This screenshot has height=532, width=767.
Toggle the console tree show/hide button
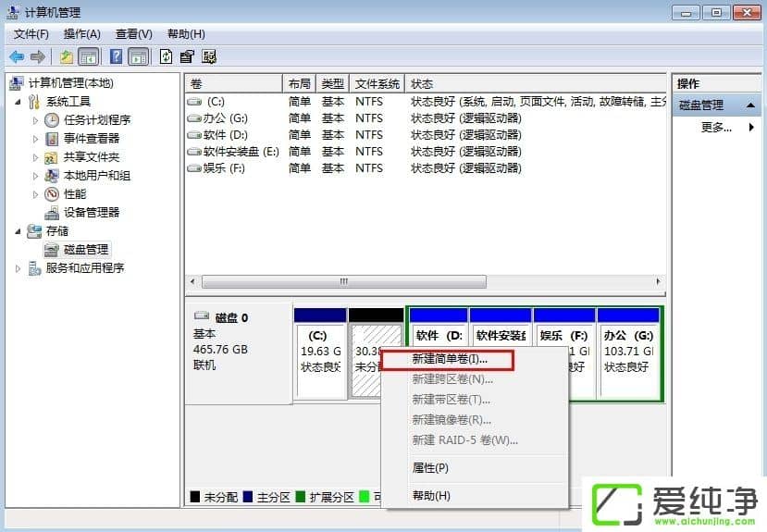click(x=89, y=56)
